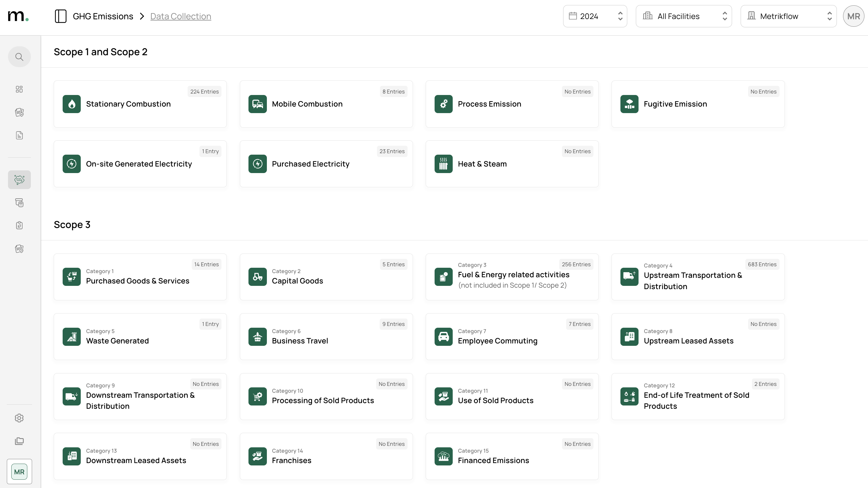
Task: Click the MR badge at sidebar bottom
Action: [x=19, y=471]
